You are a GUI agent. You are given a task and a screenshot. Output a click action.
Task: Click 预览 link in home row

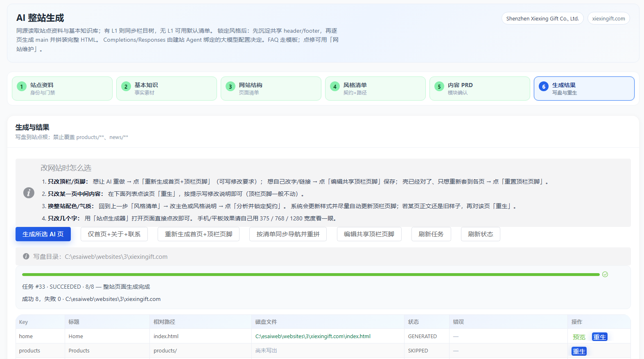(579, 337)
